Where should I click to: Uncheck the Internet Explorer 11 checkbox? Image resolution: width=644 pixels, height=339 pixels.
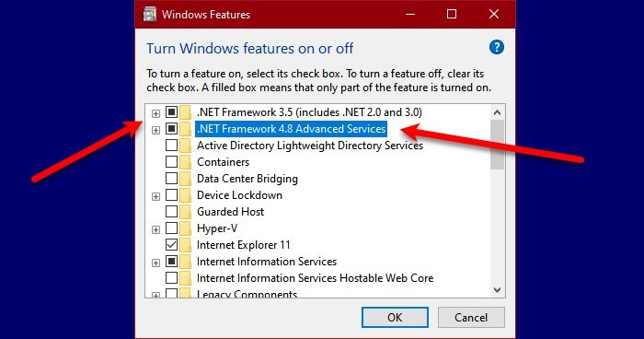click(x=171, y=245)
